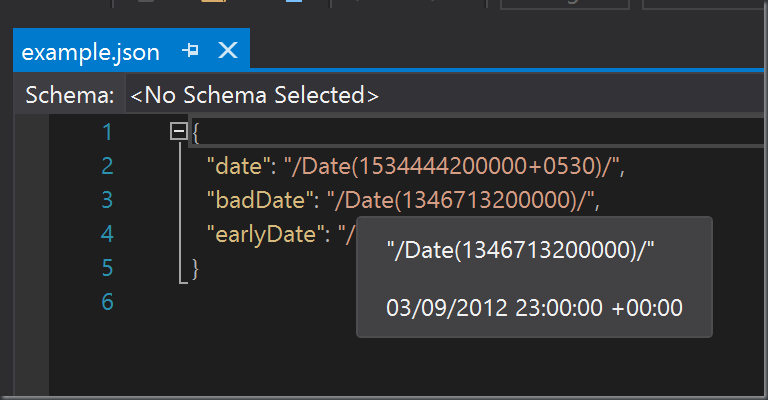This screenshot has width=768, height=400.
Task: Select line number 4 in gutter
Action: click(x=107, y=234)
